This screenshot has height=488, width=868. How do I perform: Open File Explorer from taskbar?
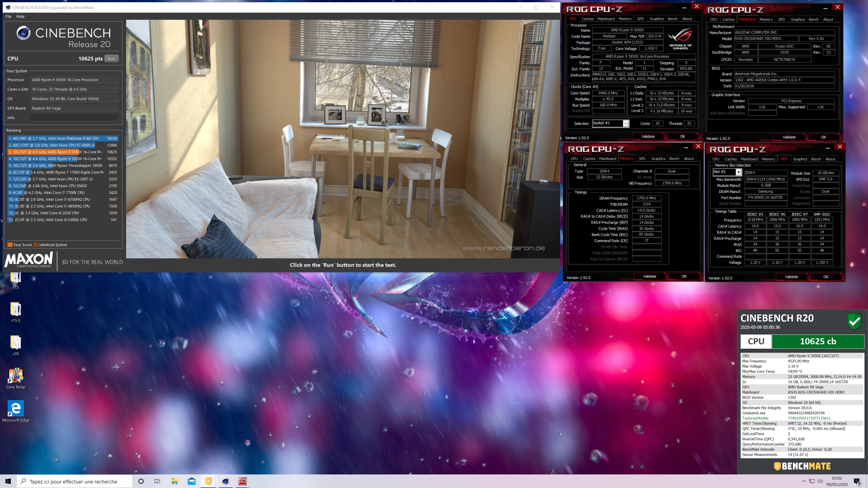pos(175,481)
